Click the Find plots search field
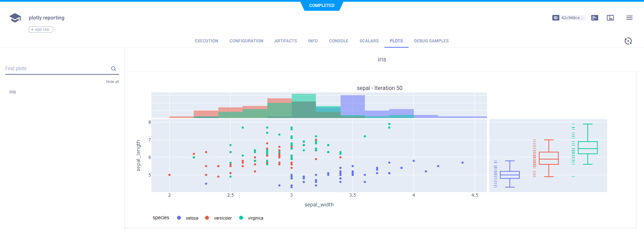Screen dimensions: 644x230 [x=57, y=69]
